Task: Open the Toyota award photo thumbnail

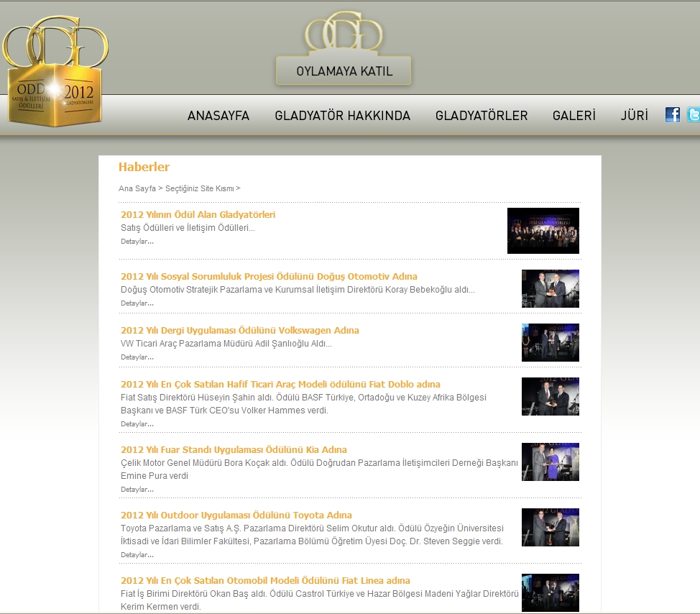Action: [x=551, y=528]
